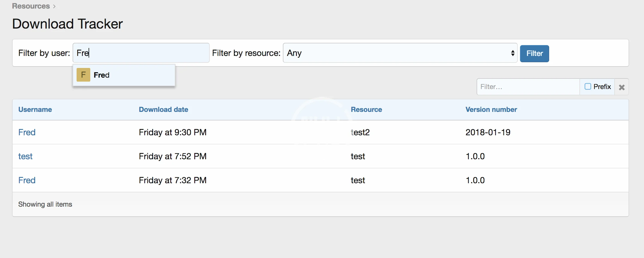Screen dimensions: 644x258
Task: Click the breadcrumb chevron after Resources
Action: point(54,6)
